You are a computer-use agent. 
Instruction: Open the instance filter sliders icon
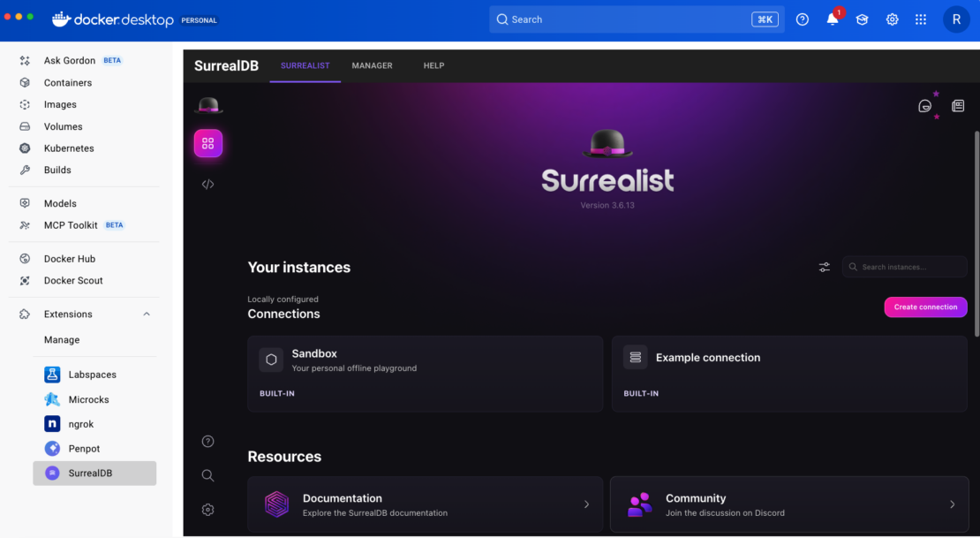point(824,266)
